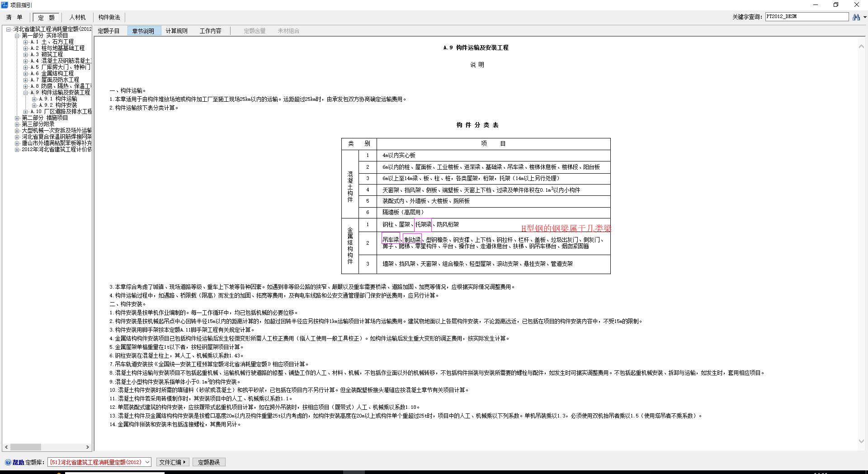Select the A.6 金属结构工程 tree item
The height and width of the screenshot is (474, 868).
click(x=52, y=74)
